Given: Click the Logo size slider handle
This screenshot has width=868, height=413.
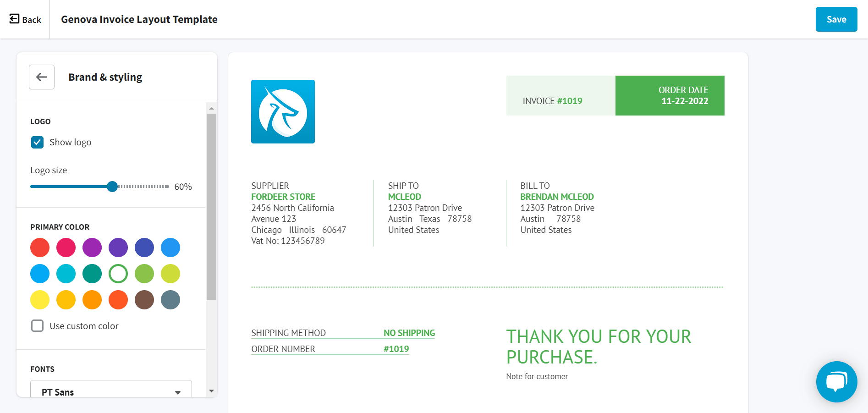Looking at the screenshot, I should click(x=112, y=187).
